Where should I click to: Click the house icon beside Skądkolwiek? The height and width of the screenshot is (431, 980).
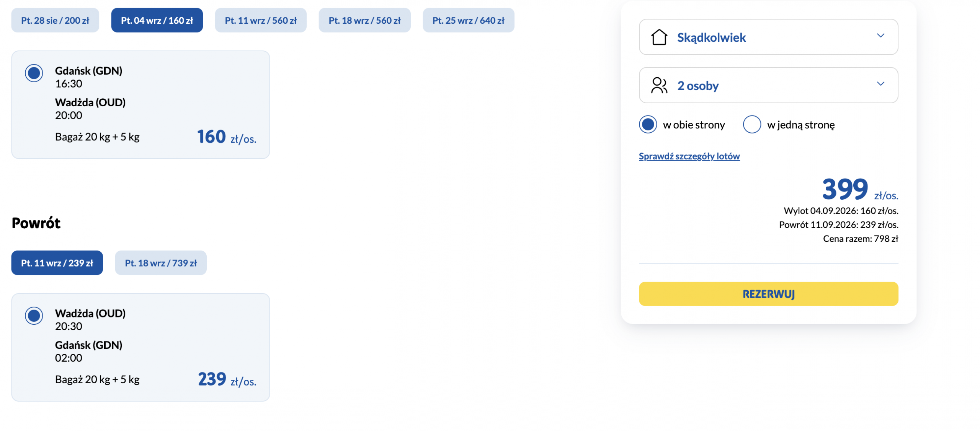[x=659, y=37]
